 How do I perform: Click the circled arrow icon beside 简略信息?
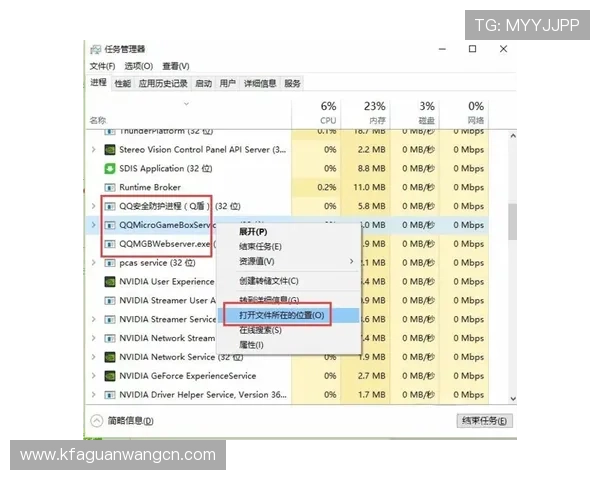point(97,421)
